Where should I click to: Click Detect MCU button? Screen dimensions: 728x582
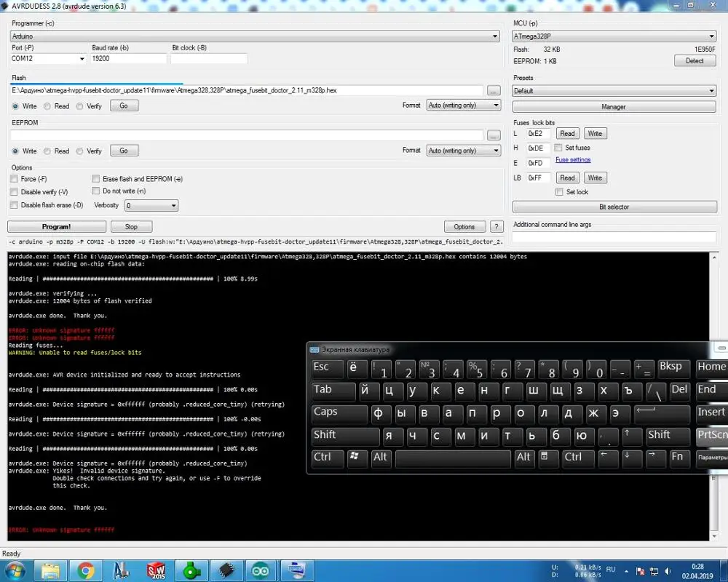(x=695, y=61)
